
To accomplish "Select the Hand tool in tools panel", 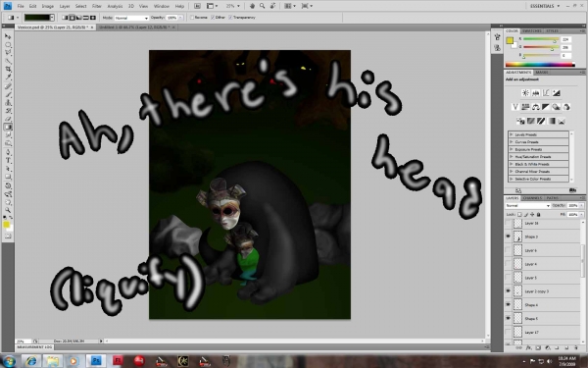I will coord(8,202).
